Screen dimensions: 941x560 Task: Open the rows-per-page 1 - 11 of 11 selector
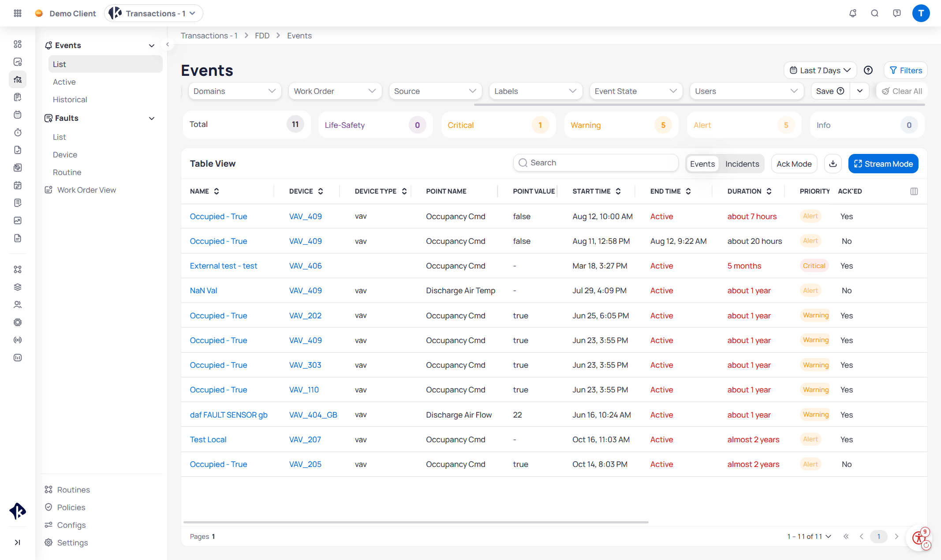(x=809, y=537)
